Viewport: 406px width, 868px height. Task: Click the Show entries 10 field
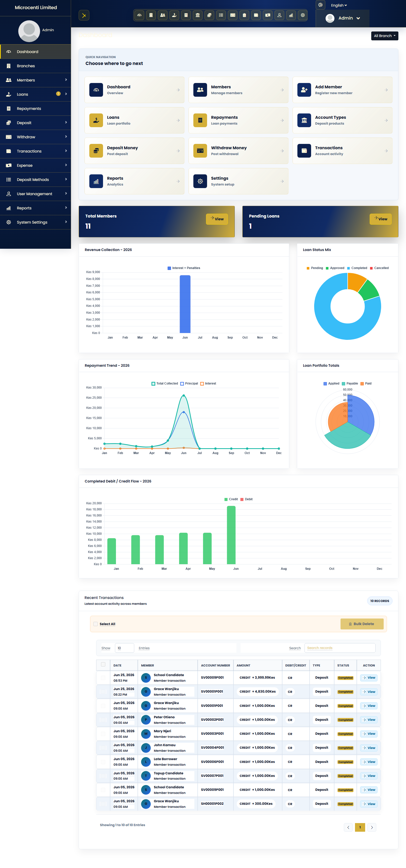[x=124, y=648]
